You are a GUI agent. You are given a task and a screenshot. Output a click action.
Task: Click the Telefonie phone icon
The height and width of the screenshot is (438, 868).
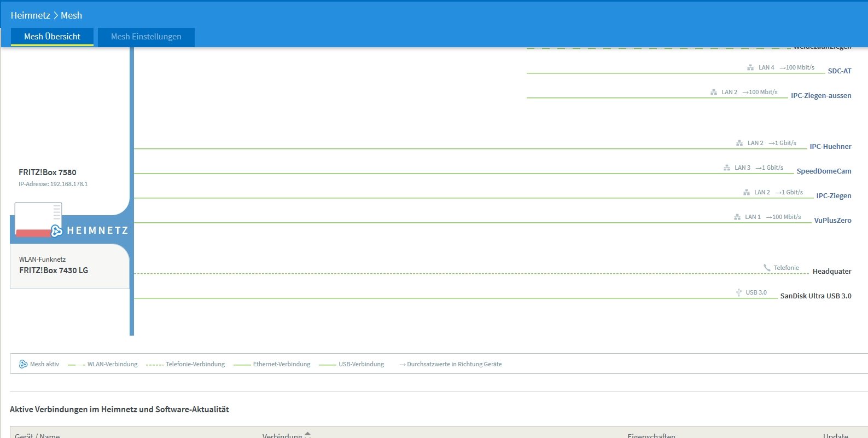coord(767,268)
